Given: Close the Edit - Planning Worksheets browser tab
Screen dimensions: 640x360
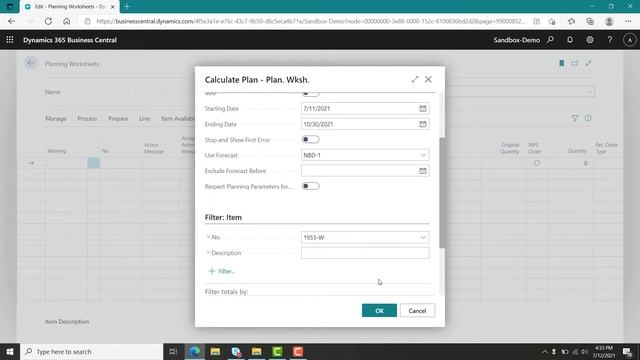Looking at the screenshot, I should click(x=113, y=7).
